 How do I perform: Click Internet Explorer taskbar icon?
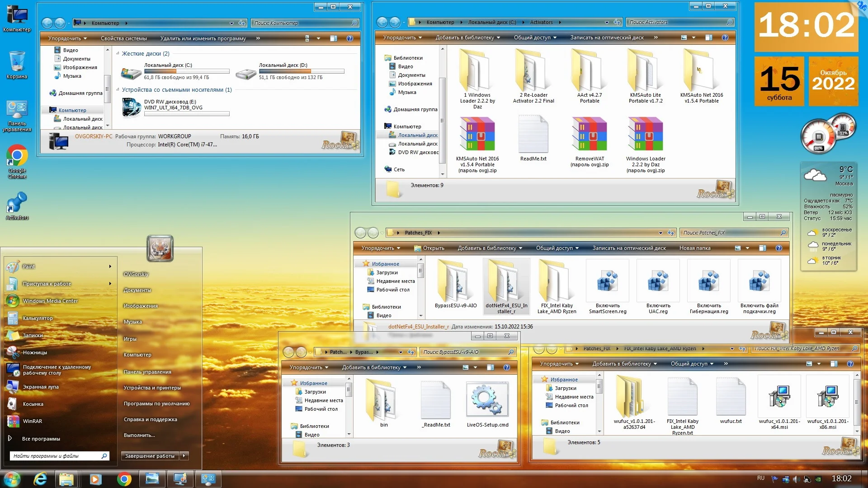click(x=40, y=479)
